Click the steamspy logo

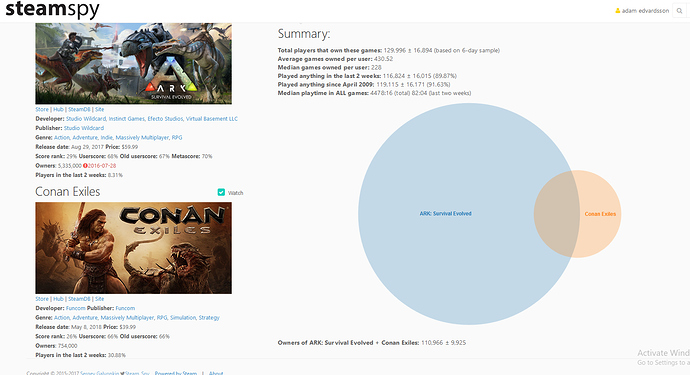pyautogui.click(x=52, y=10)
